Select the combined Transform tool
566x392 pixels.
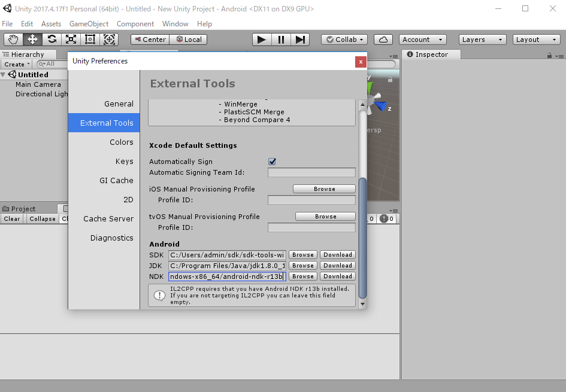pyautogui.click(x=109, y=39)
